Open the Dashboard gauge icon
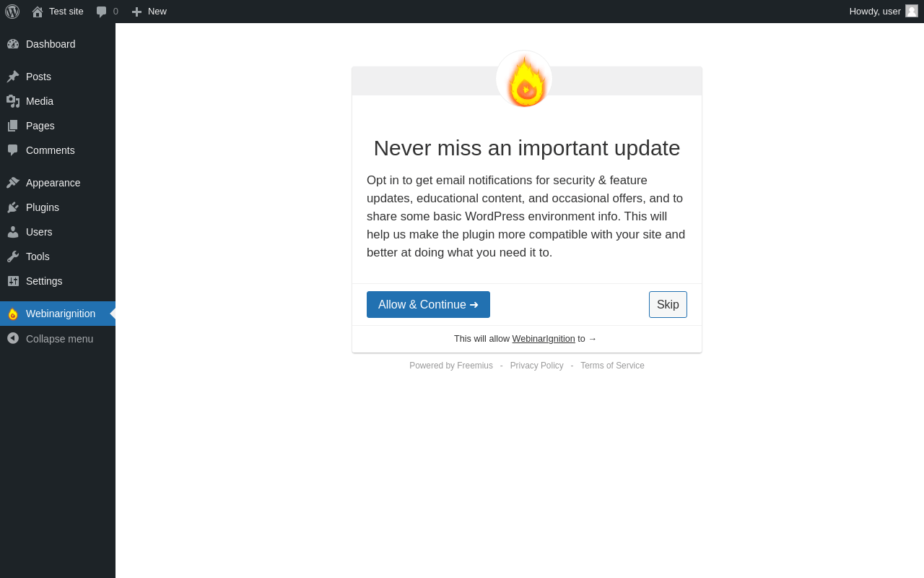 click(13, 44)
